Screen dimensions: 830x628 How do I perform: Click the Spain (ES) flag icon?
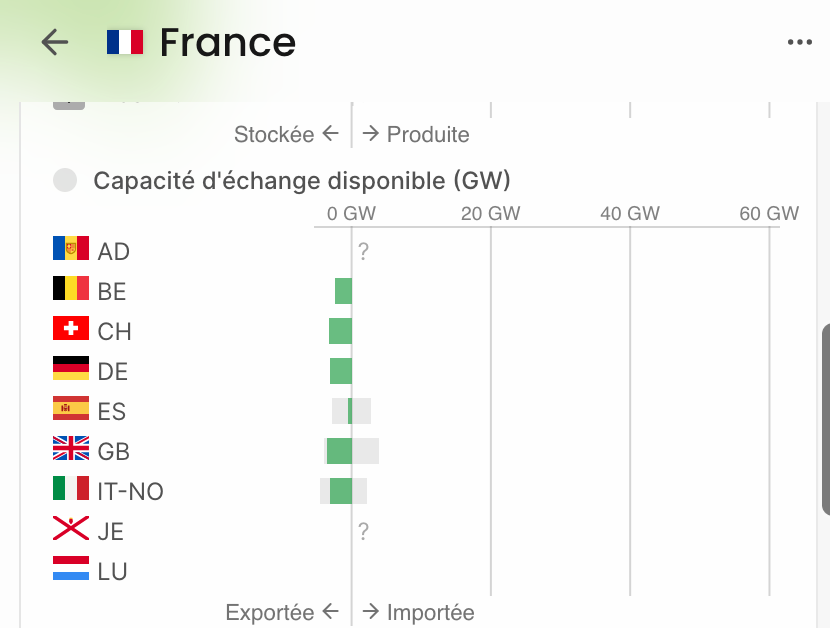[x=71, y=409]
